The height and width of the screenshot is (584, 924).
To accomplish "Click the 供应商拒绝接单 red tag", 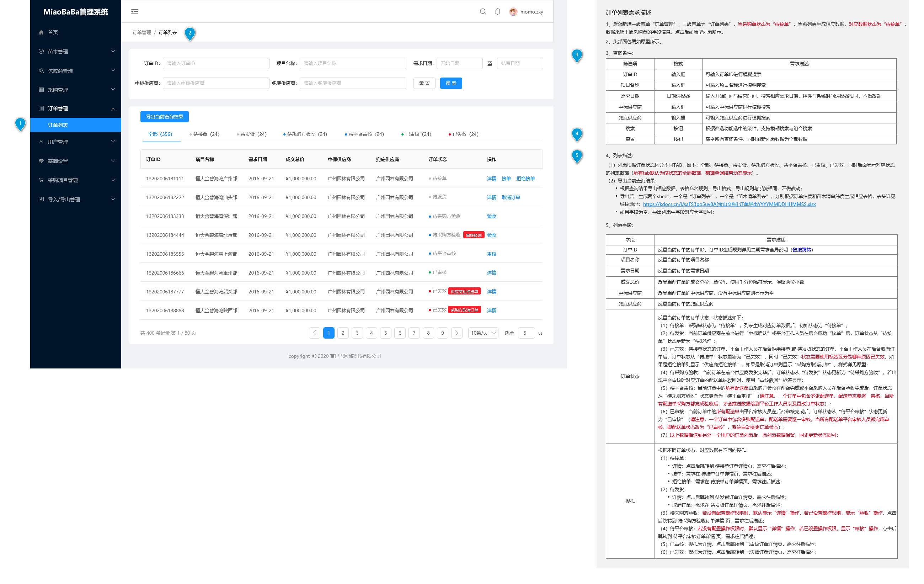I will pyautogui.click(x=464, y=291).
